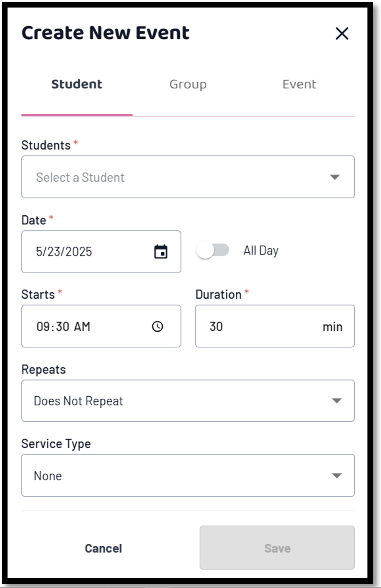The width and height of the screenshot is (381, 588).
Task: Expand the Does Not Repeat dropdown
Action: point(188,401)
